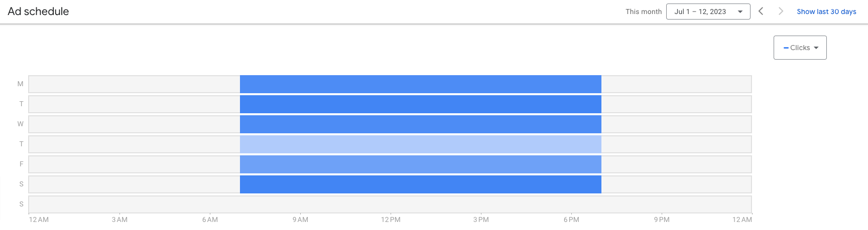
Task: Click the caret arrow inside date picker
Action: pyautogui.click(x=740, y=12)
